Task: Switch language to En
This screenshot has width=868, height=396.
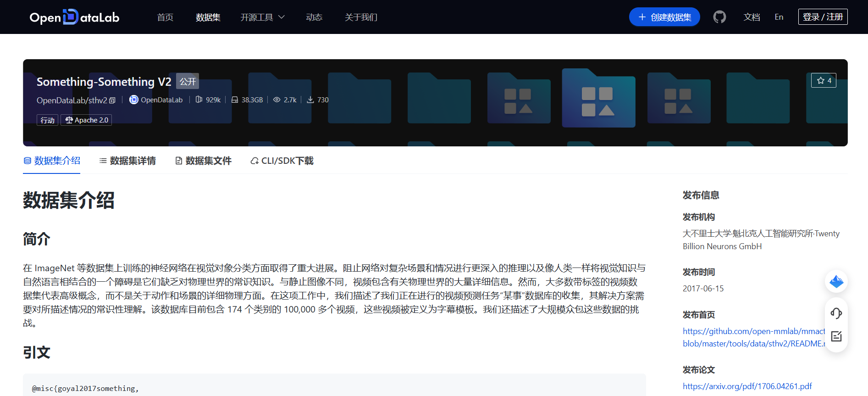Action: (779, 17)
